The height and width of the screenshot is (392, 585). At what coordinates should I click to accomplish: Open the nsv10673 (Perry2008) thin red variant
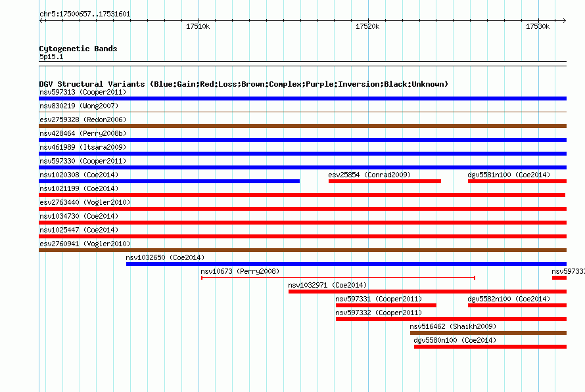pyautogui.click(x=338, y=278)
